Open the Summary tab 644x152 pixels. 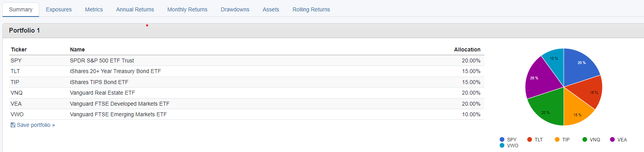coord(21,9)
